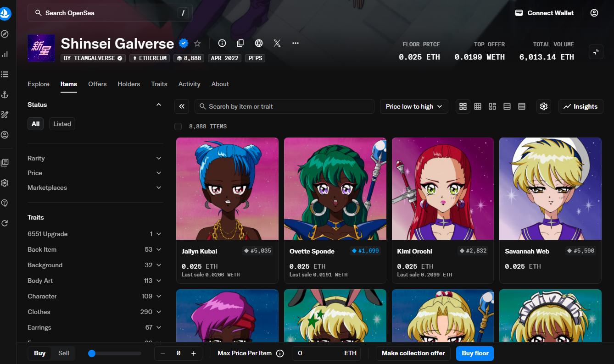Click the OpenSea logo in the sidebar
The width and height of the screenshot is (614, 364).
(5, 13)
